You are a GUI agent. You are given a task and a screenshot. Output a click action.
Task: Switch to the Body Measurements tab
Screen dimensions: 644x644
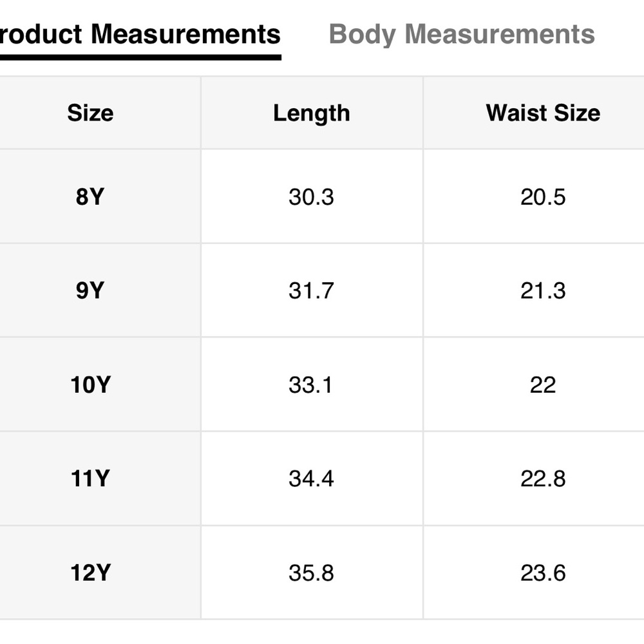click(462, 35)
